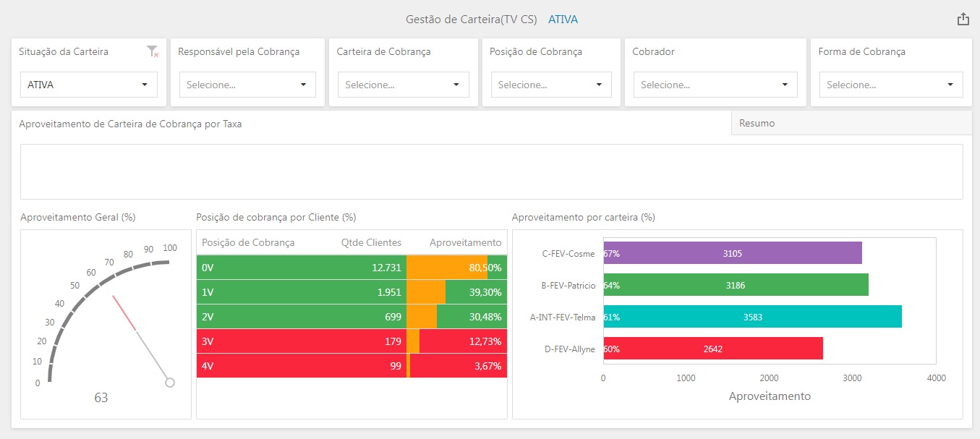Screen dimensions: 980x439
Task: Open the Situação da Carteira dropdown showing ATIVA
Action: (88, 85)
